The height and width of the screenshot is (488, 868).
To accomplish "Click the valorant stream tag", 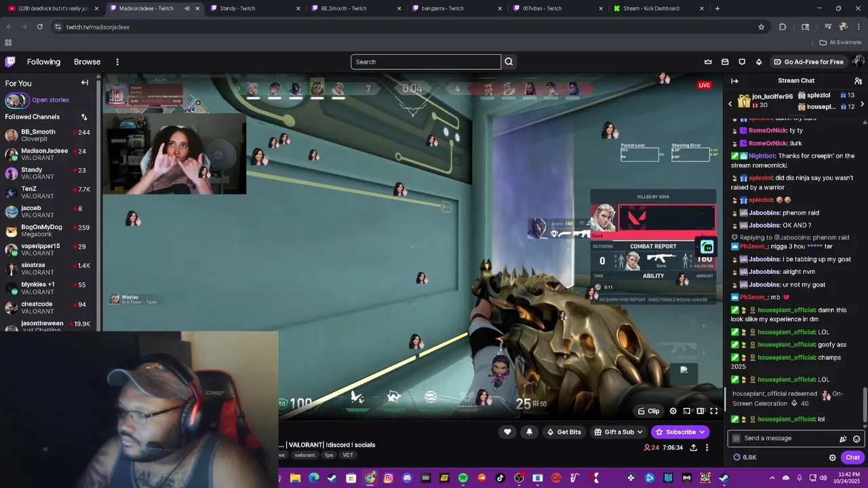I will 304,455.
